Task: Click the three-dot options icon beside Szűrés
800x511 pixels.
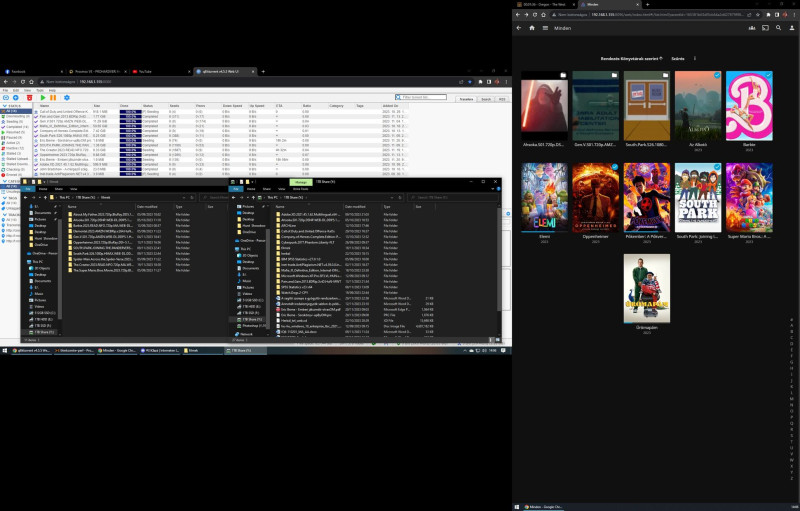Action: (694, 59)
